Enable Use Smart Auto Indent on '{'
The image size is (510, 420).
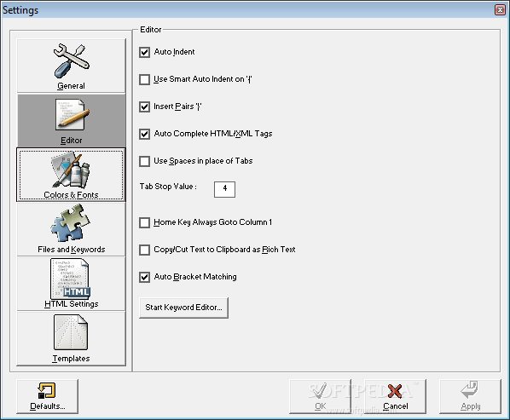[144, 79]
